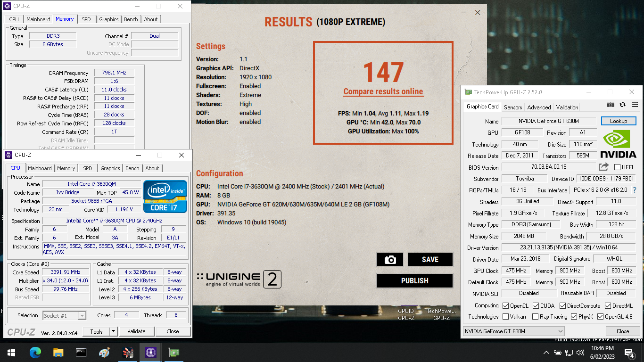The image size is (644, 362).
Task: Click the volume icon in system tray
Action: coord(580,353)
